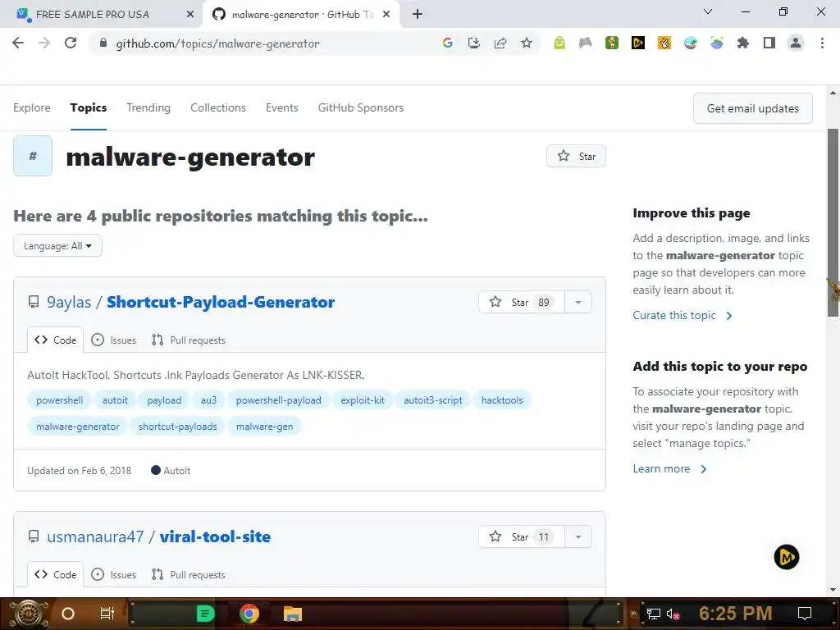Open Events navigation link

point(282,107)
